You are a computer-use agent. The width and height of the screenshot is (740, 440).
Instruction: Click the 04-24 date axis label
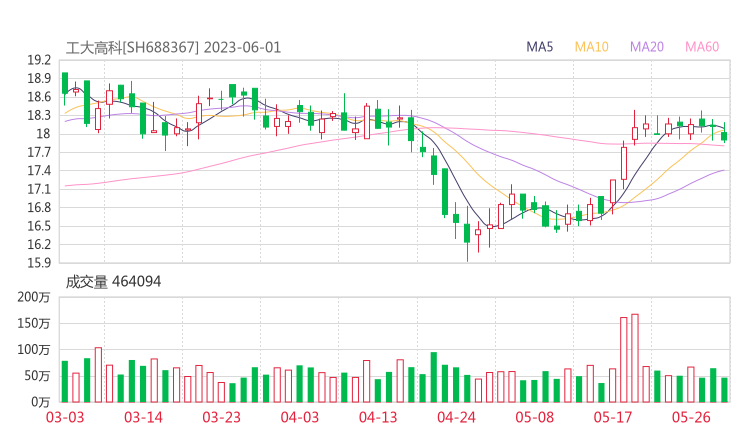coord(456,417)
